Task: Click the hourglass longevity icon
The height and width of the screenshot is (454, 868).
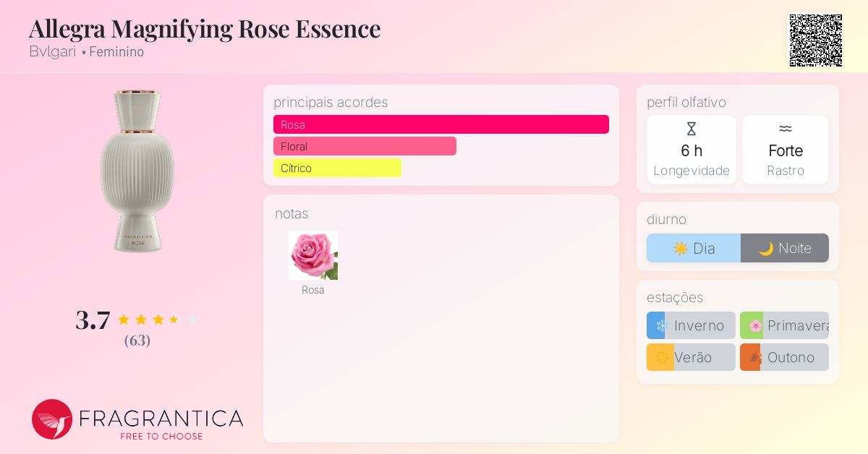Action: (692, 129)
